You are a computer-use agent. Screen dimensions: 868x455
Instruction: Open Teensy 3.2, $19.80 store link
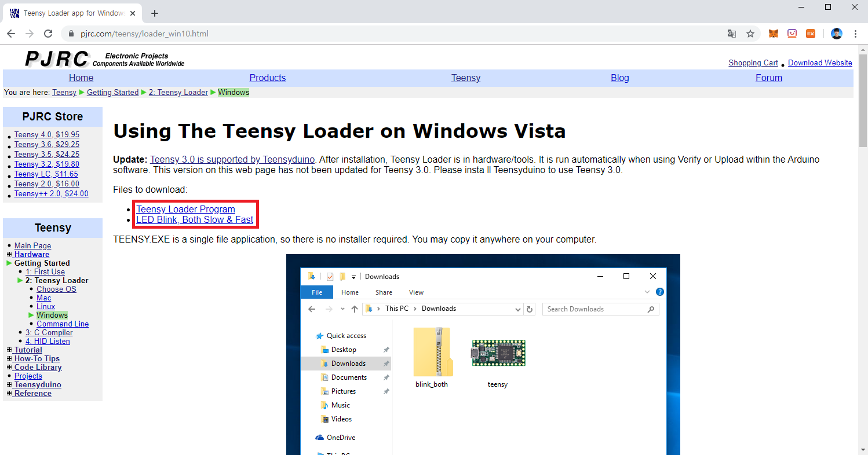coord(47,164)
